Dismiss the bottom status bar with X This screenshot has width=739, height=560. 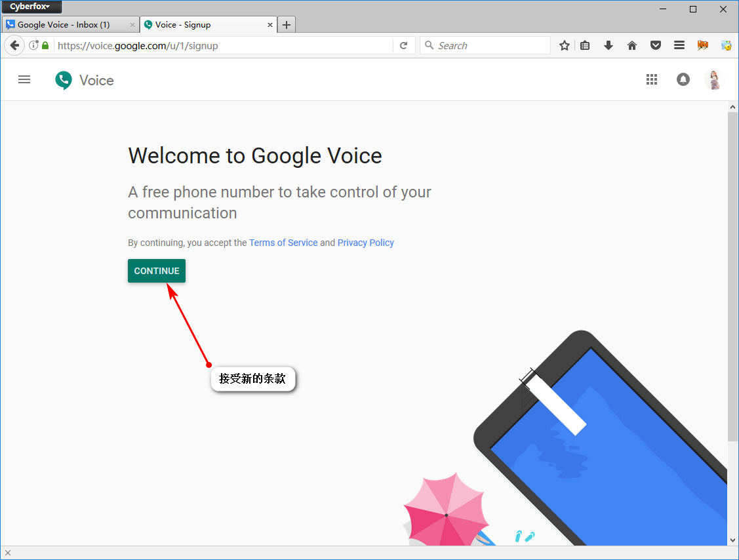[x=8, y=553]
